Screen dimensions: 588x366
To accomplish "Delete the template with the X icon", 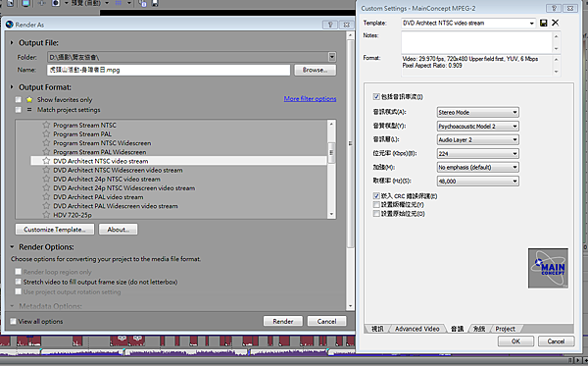I will 556,23.
